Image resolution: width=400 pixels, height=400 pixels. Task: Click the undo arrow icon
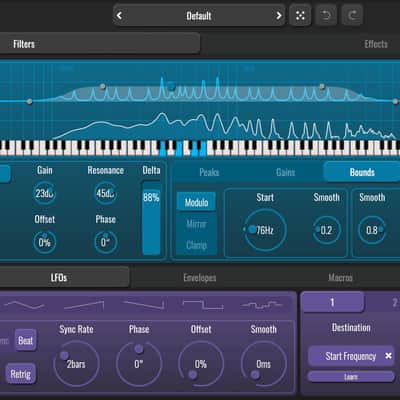click(x=326, y=15)
